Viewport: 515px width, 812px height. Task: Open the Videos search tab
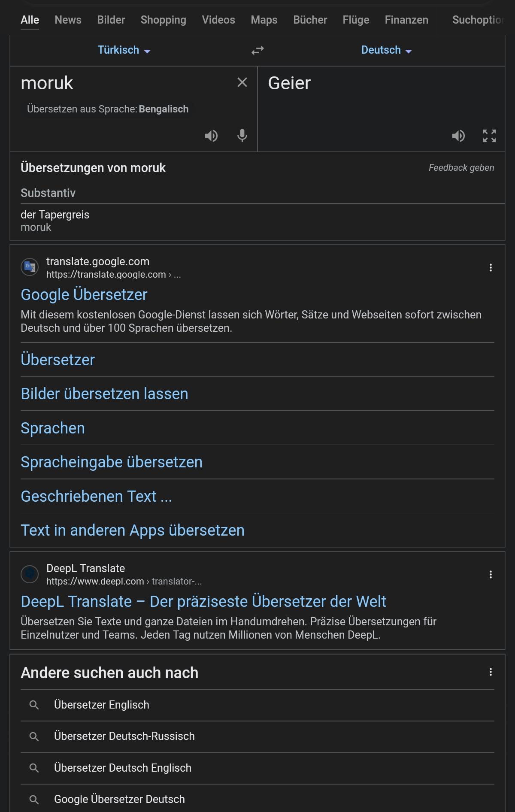point(218,20)
